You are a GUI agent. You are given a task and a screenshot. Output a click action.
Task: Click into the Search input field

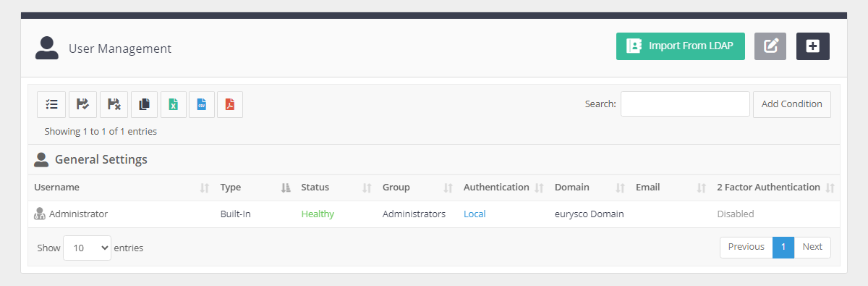(x=685, y=104)
